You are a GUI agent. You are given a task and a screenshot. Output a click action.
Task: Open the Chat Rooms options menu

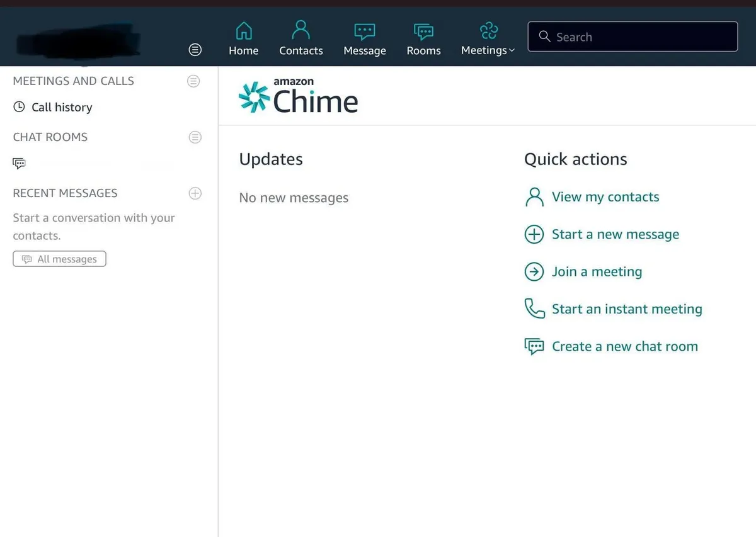coord(195,137)
